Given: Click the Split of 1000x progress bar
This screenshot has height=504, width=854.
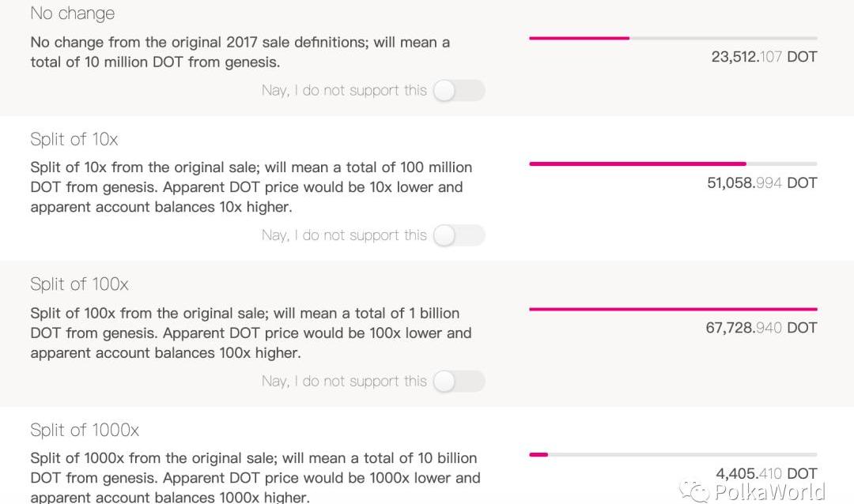Looking at the screenshot, I should (x=673, y=455).
